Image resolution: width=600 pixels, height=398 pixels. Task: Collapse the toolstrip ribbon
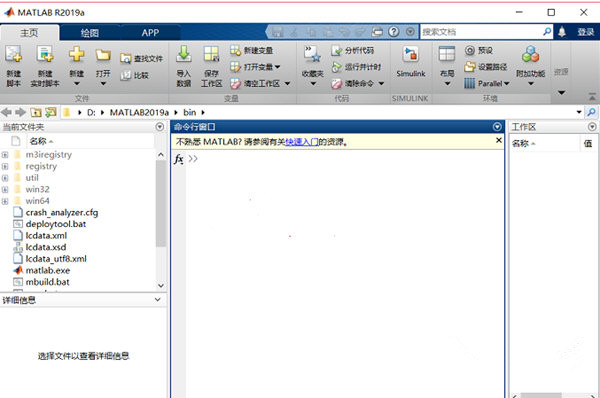point(592,96)
